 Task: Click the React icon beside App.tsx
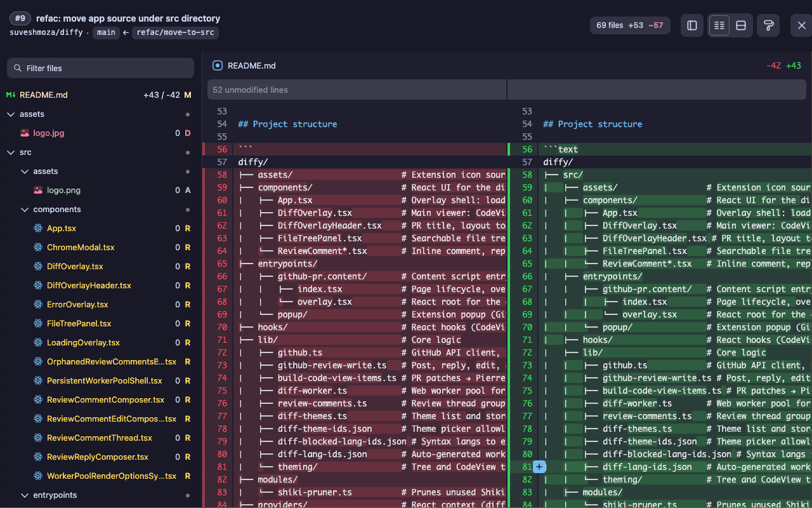[38, 228]
